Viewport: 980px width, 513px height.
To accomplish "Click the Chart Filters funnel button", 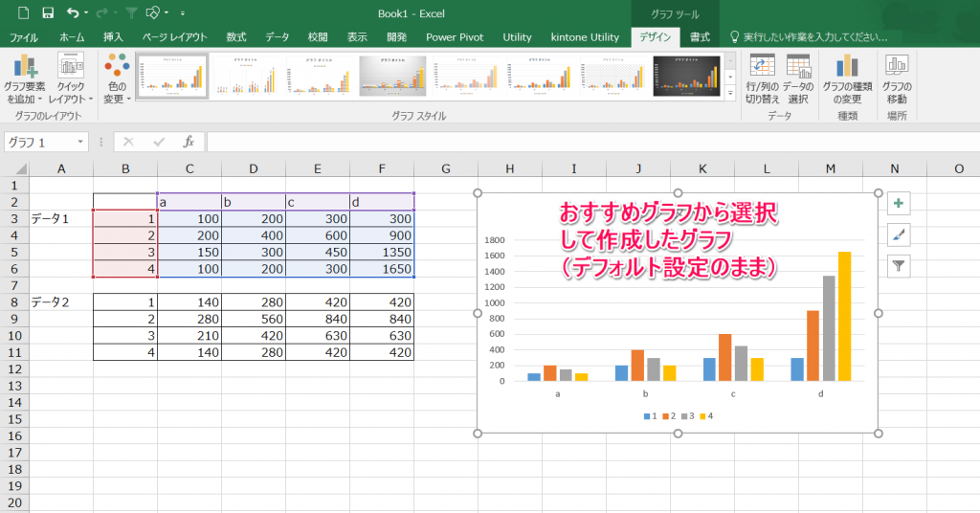I will click(x=898, y=266).
